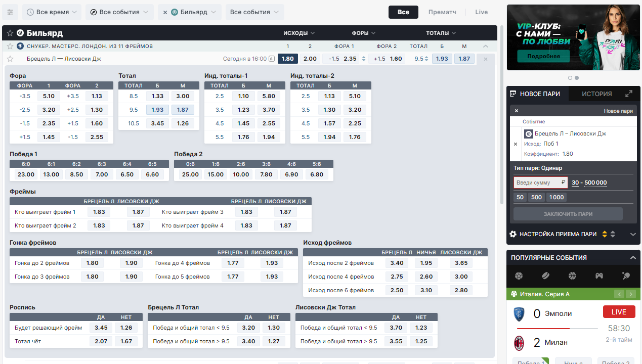Select the table tennis icon in popular events
The width and height of the screenshot is (642, 364).
click(x=626, y=276)
